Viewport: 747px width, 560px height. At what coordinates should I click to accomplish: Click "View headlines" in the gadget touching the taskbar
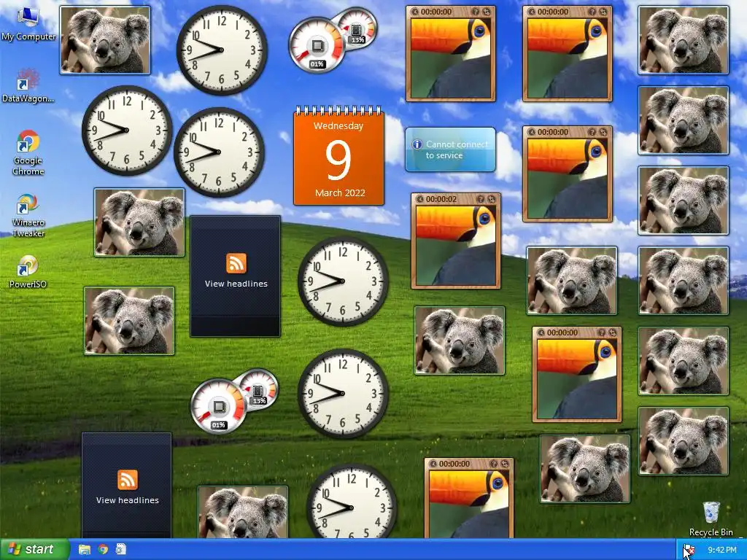tap(127, 500)
